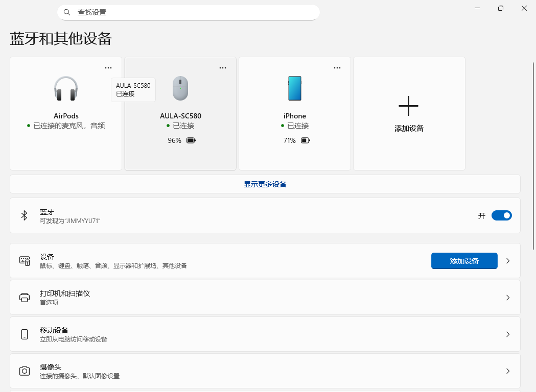The width and height of the screenshot is (536, 392).
Task: Click the keyboard icon next to 设备
Action: click(24, 260)
